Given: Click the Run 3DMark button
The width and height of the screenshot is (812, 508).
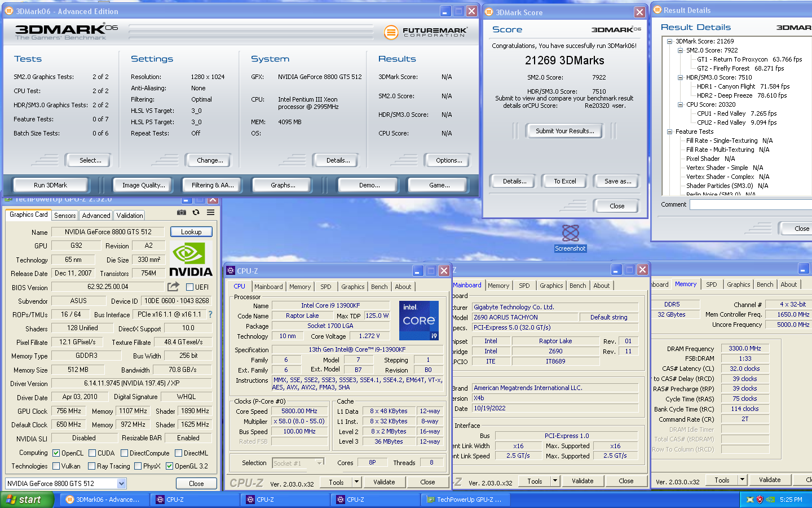Looking at the screenshot, I should 50,185.
